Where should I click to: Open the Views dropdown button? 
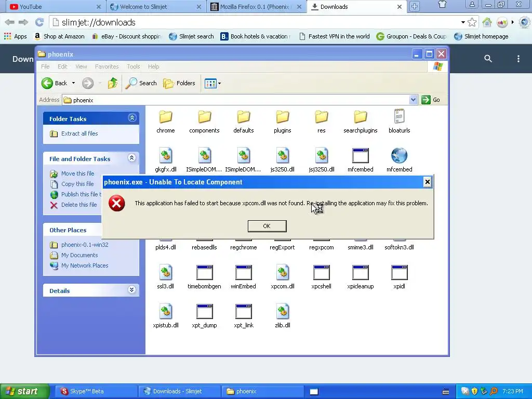click(x=212, y=83)
